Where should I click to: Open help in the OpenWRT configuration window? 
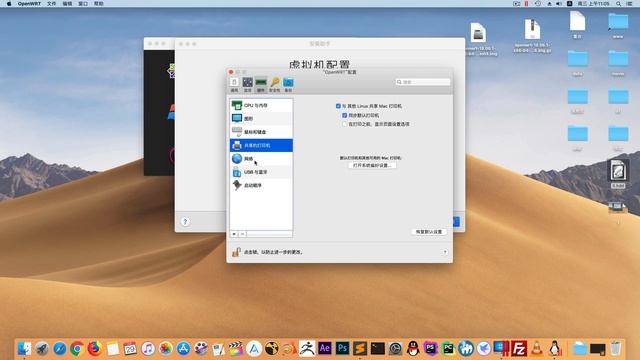pos(445,252)
